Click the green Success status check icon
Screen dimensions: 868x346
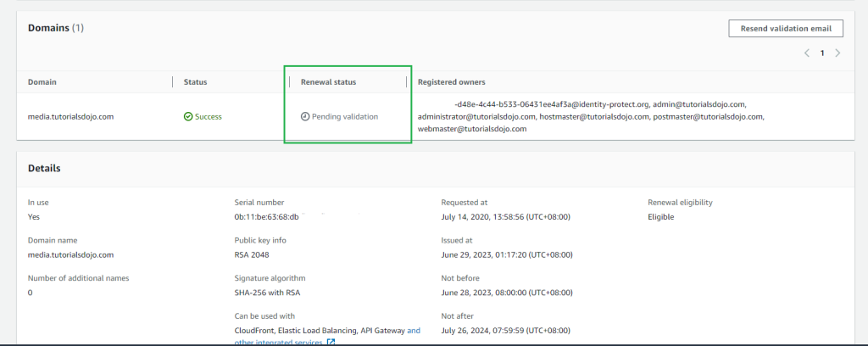(x=188, y=116)
